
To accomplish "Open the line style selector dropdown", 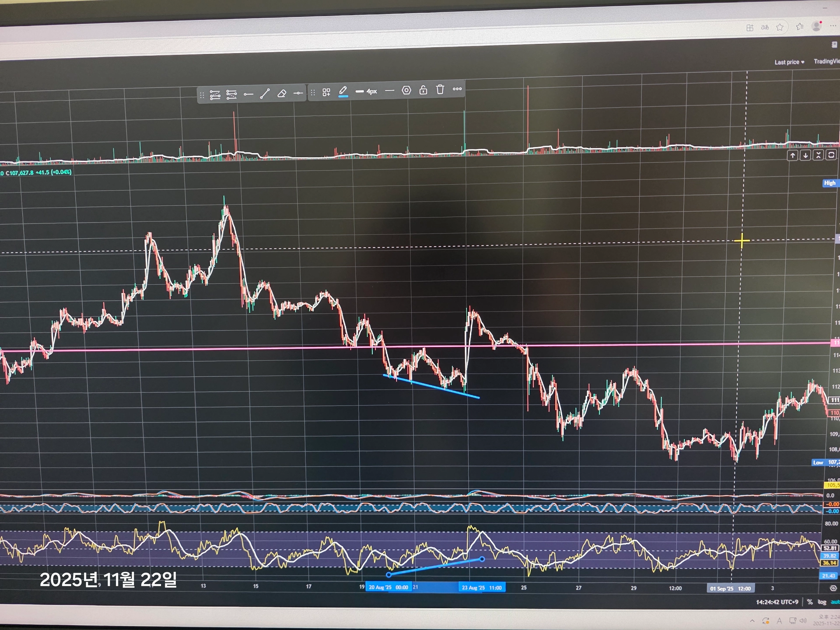I will point(389,91).
